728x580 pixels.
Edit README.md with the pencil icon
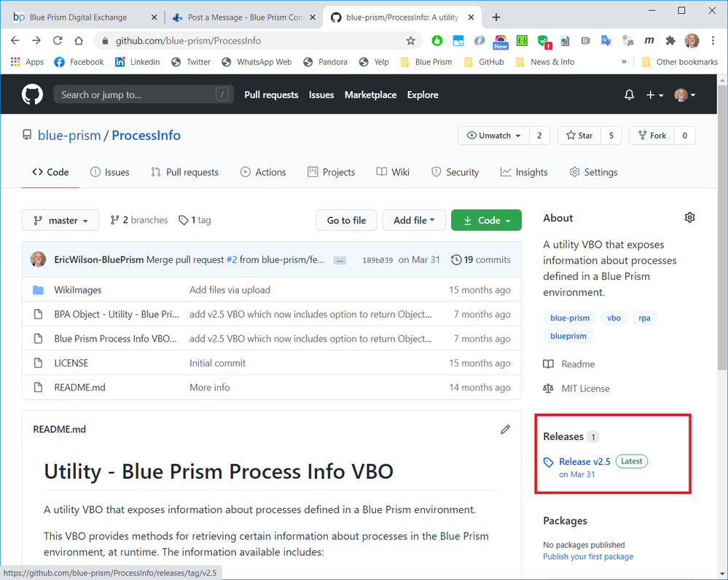(x=505, y=430)
